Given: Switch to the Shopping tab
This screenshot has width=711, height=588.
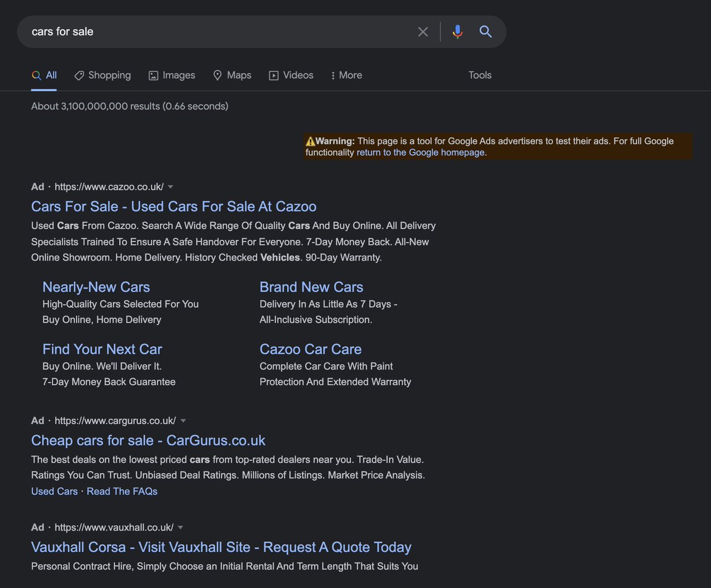Looking at the screenshot, I should (x=103, y=75).
